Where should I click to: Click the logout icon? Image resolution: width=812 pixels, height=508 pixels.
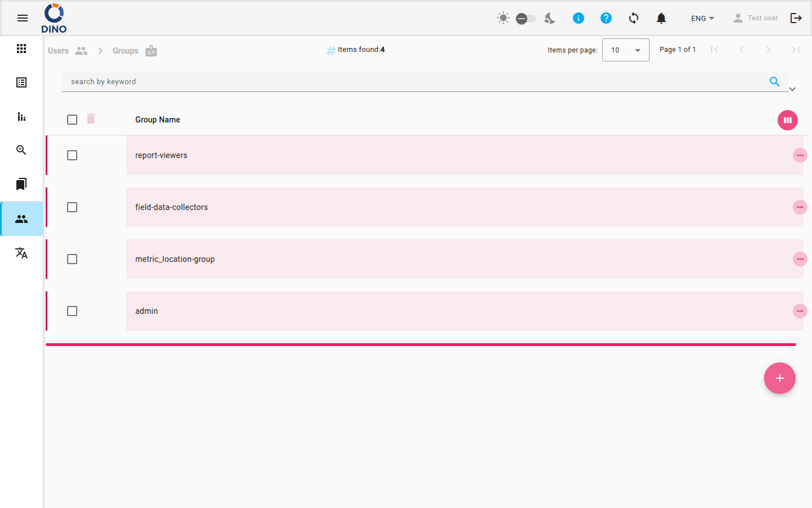pos(796,18)
